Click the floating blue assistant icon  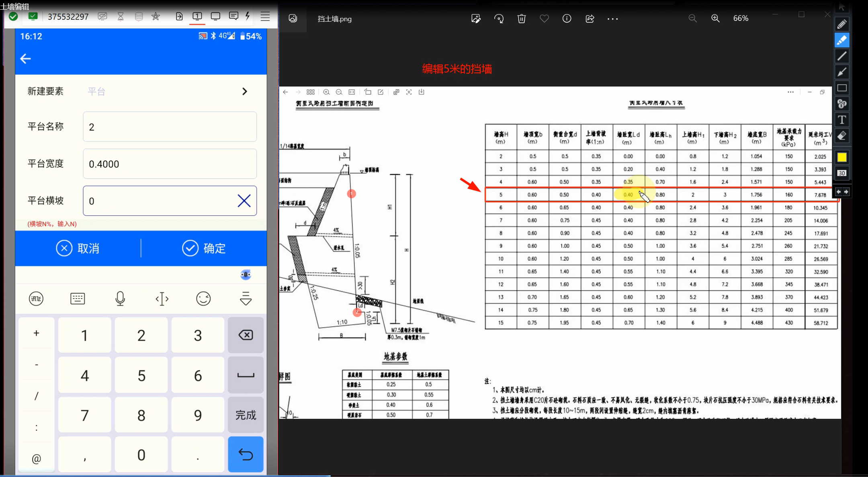coord(246,275)
